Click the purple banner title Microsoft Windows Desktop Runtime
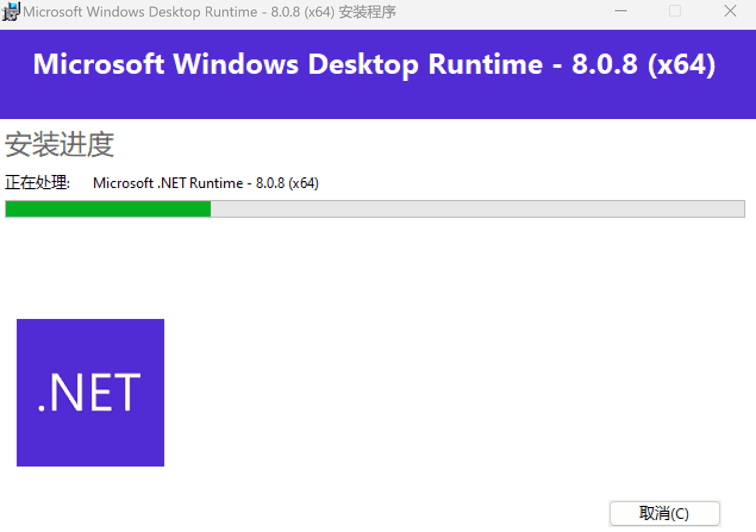 [374, 64]
